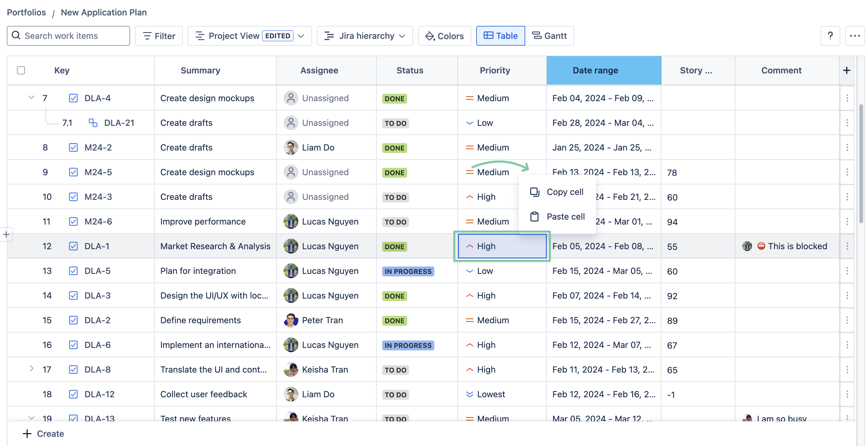The image size is (868, 446).
Task: Open row actions for DLA-1 row
Action: 847,246
